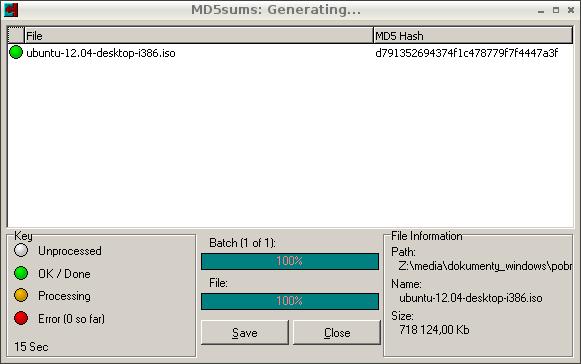This screenshot has width=581, height=364.
Task: Click the Batch (1 of 1) label
Action: click(x=242, y=243)
